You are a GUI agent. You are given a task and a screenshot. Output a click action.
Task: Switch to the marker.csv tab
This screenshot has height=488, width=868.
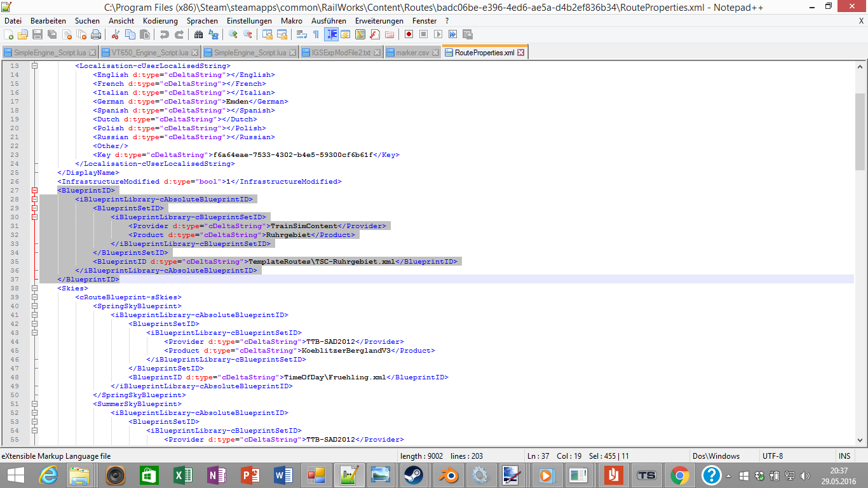coord(412,53)
